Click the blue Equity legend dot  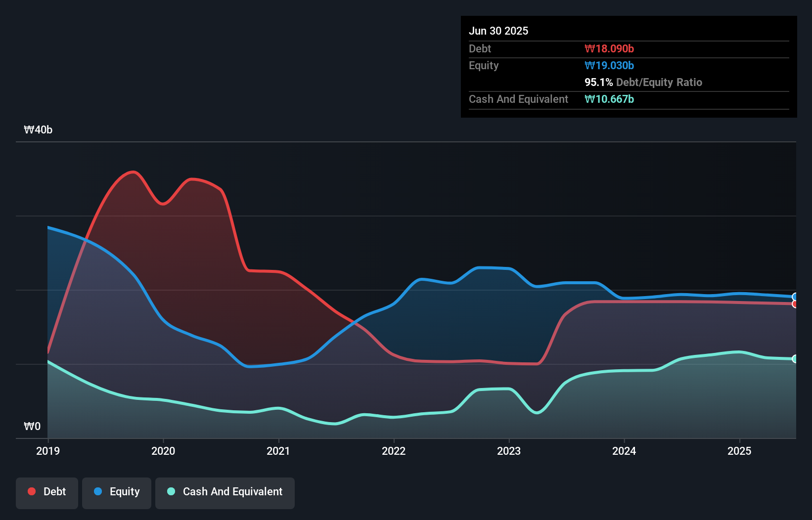[x=98, y=491]
